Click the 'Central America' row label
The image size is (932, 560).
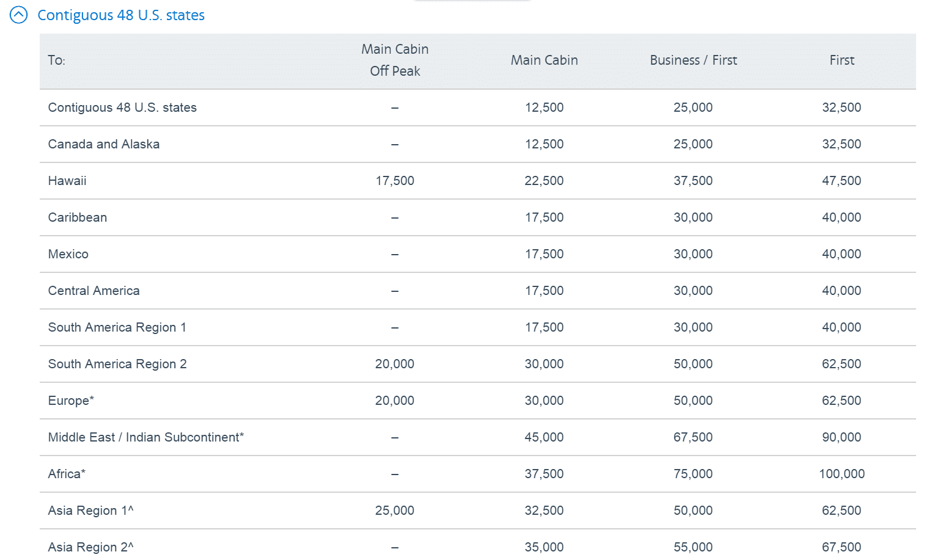(x=94, y=291)
